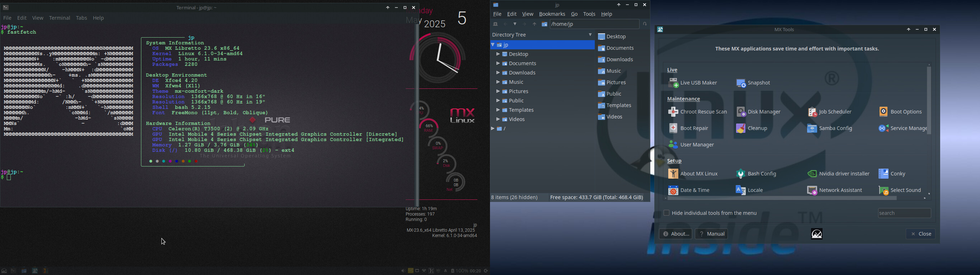
Task: Select the Public folder in tree
Action: pyautogui.click(x=513, y=101)
